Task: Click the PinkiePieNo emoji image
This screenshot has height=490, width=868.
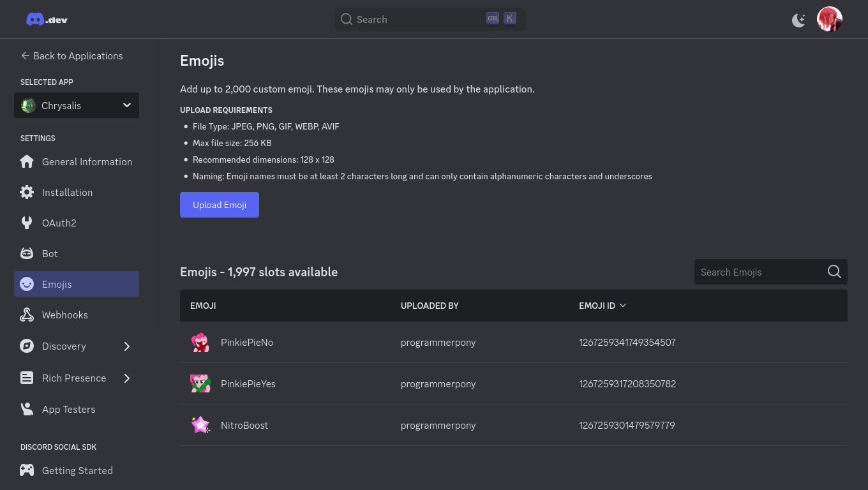Action: click(x=200, y=343)
